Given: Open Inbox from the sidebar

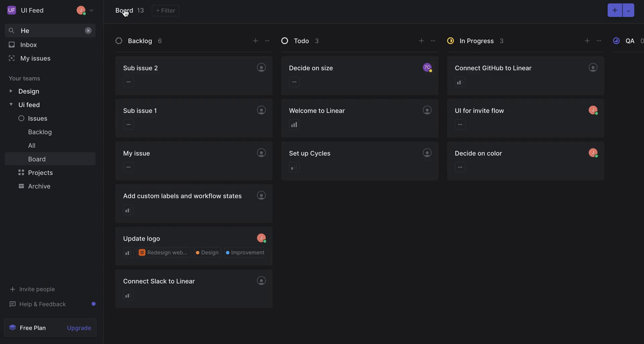Looking at the screenshot, I should (50, 45).
